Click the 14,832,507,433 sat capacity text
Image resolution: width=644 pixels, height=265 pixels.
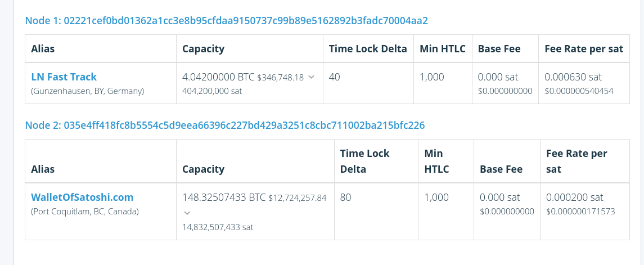[x=218, y=227]
